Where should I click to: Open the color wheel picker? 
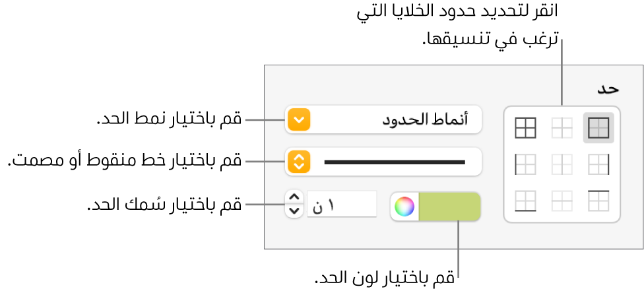tap(404, 207)
